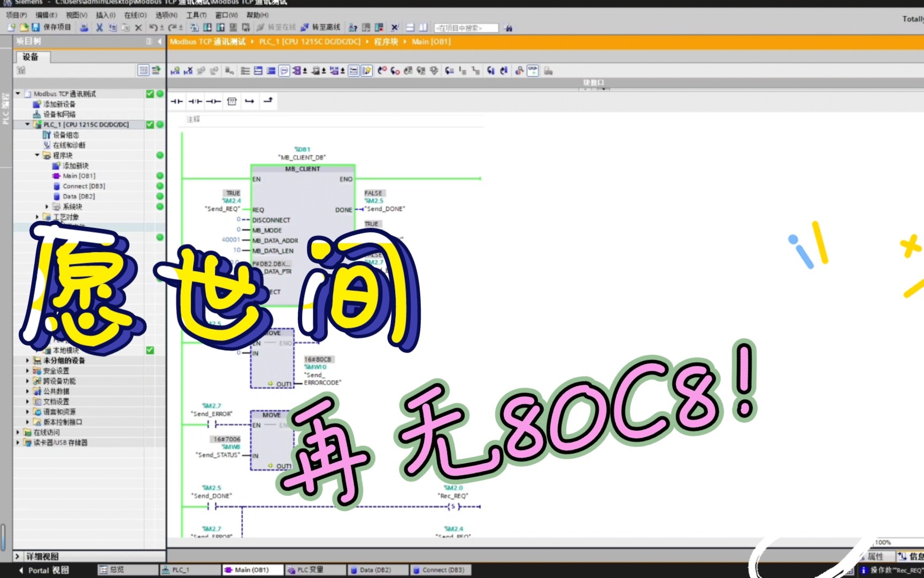924x578 pixels.
Task: Collapse the 程序块 folder
Action: click(37, 155)
